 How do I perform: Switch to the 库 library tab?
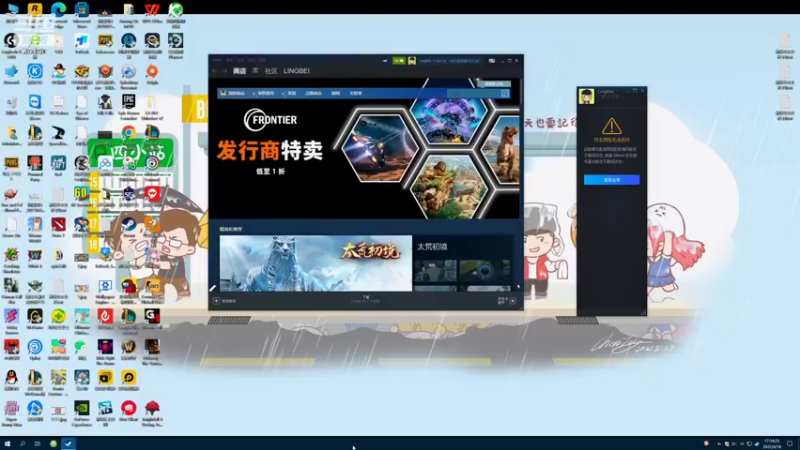255,71
